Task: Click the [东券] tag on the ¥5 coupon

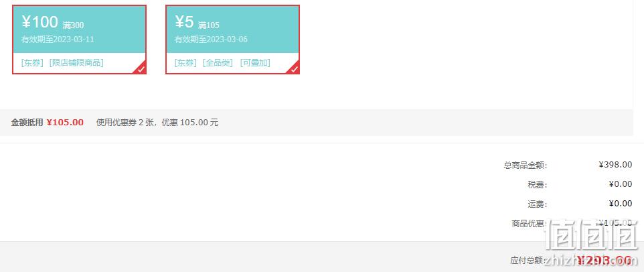Action: coord(185,63)
